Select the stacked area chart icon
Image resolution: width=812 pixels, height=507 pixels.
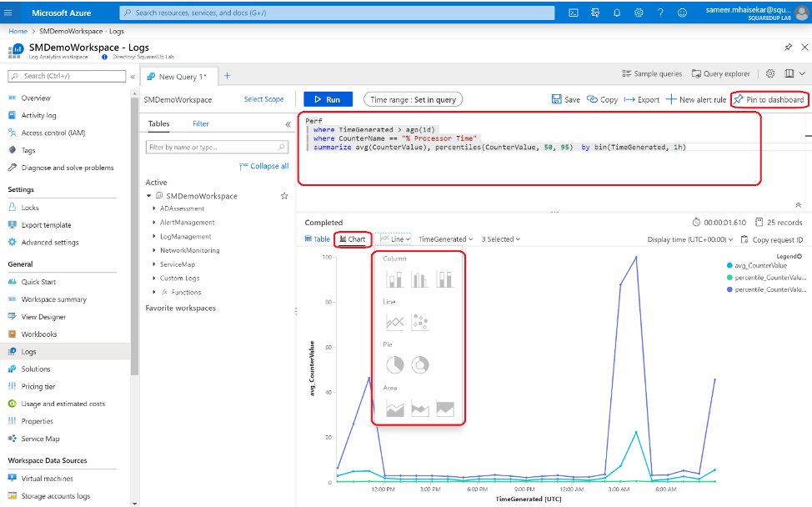(421, 407)
